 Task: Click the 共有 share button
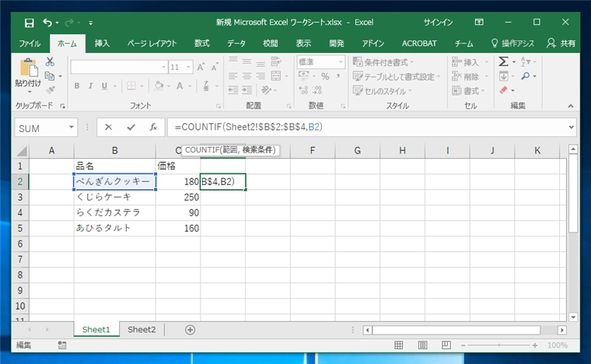tap(561, 44)
